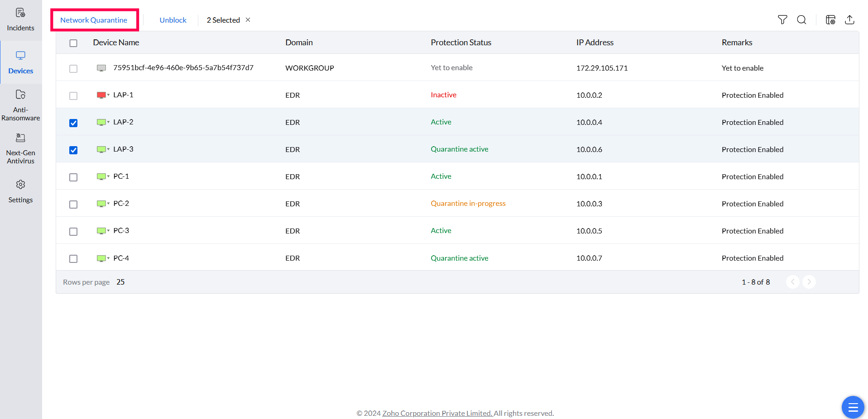Screen dimensions: 868x419
Task: Click the Network Quarantine button
Action: click(94, 20)
